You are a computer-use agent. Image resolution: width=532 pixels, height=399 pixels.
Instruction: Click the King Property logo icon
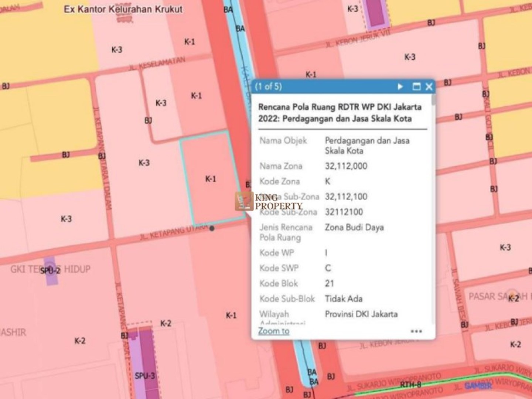point(244,201)
